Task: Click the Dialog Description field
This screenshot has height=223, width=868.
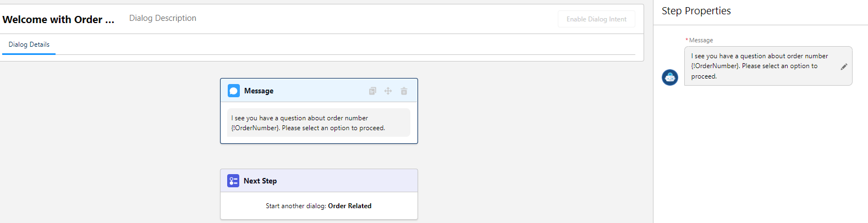Action: point(163,18)
